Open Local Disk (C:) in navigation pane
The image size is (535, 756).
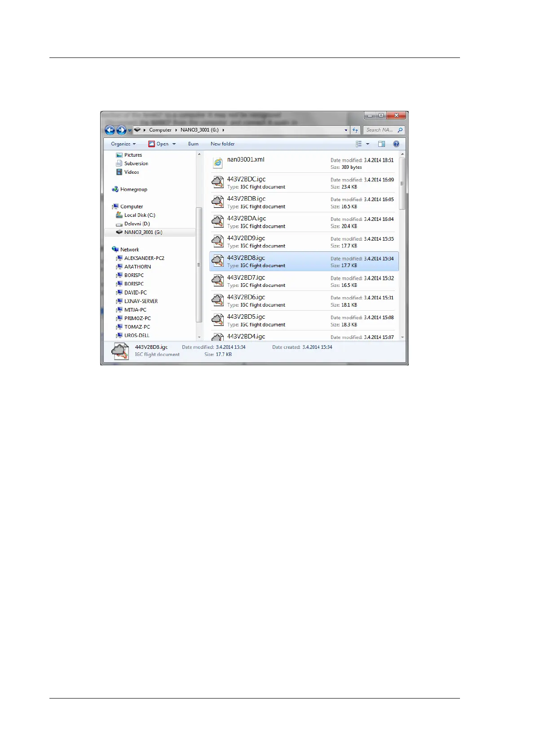pos(140,215)
